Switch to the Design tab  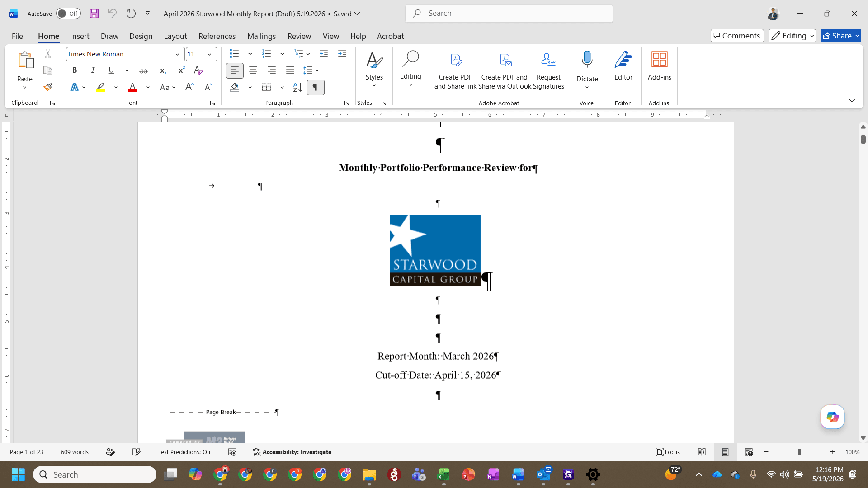click(141, 36)
